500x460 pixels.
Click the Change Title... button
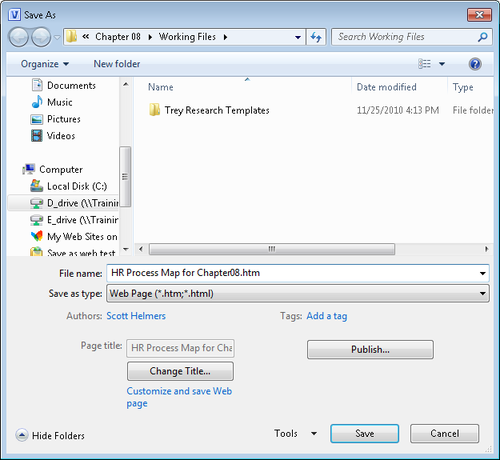point(180,371)
